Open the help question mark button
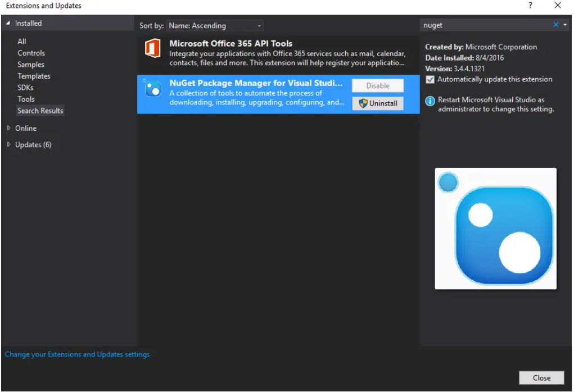574x392 pixels. tap(530, 6)
